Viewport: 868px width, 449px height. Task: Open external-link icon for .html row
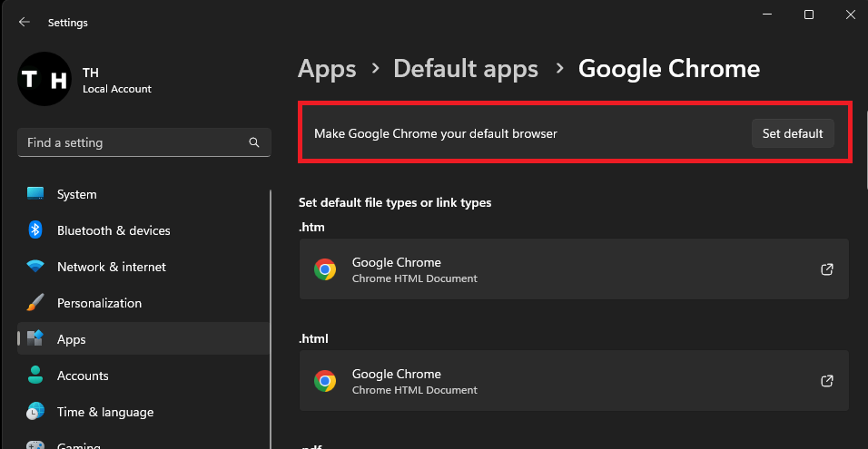(x=826, y=381)
